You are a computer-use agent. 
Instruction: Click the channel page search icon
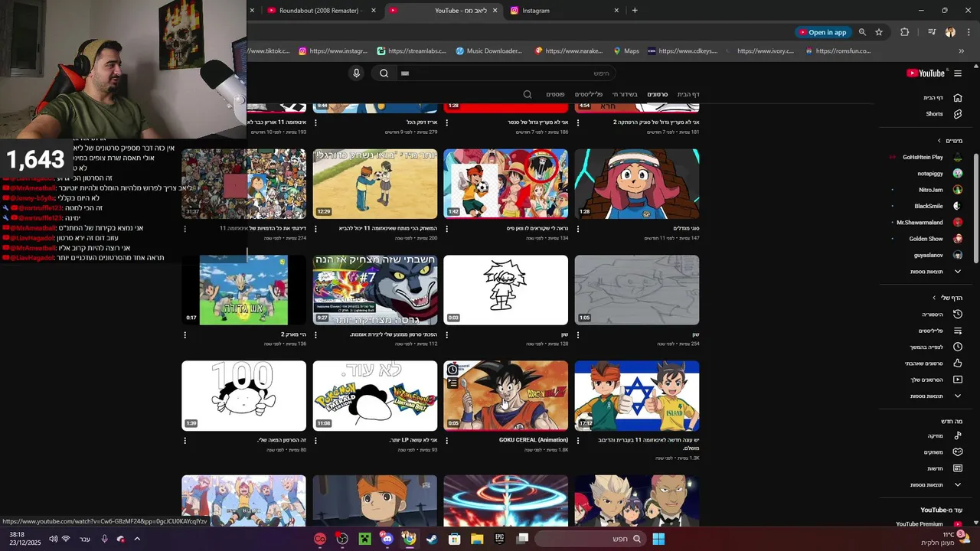pos(528,94)
